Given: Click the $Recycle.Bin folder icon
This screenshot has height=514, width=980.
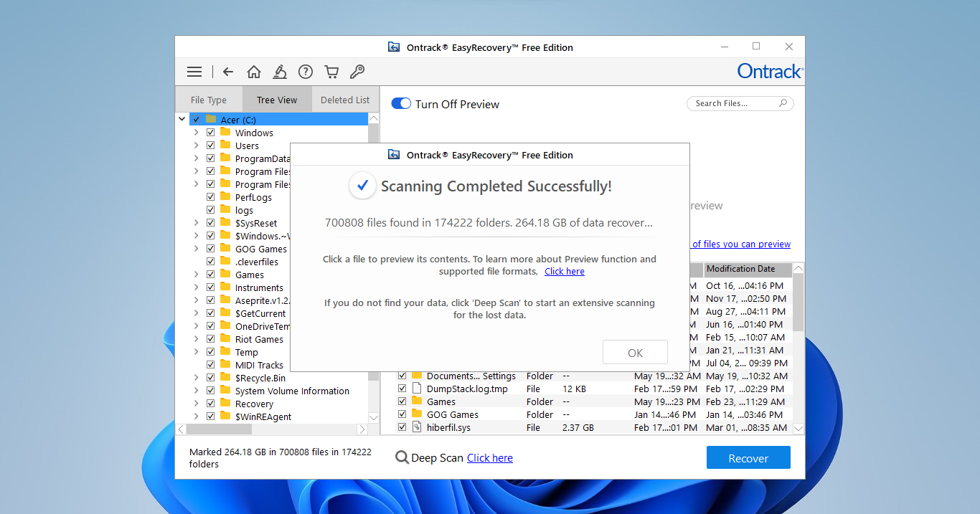Looking at the screenshot, I should click(225, 378).
